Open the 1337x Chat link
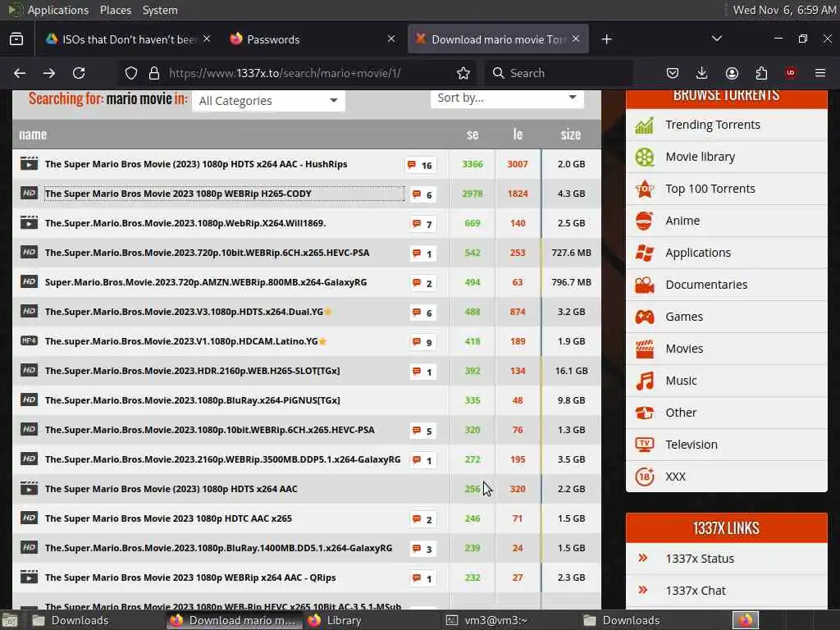The image size is (840, 630). 696,591
